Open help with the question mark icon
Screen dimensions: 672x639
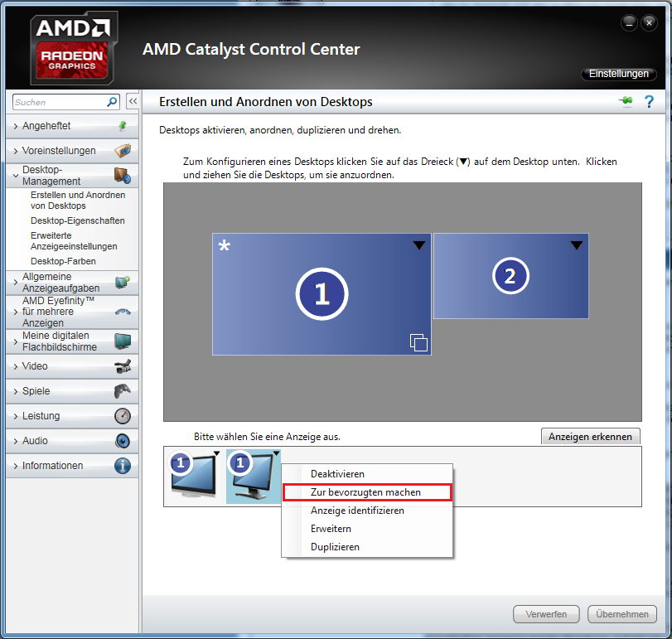coord(649,102)
